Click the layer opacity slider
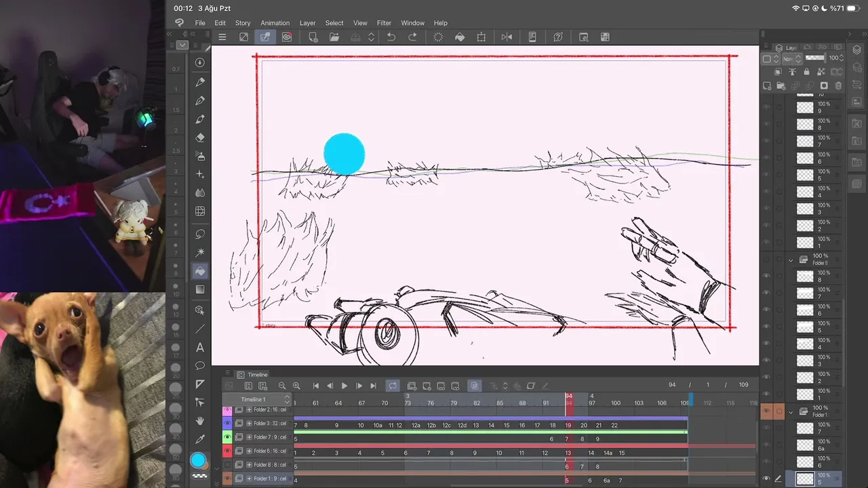This screenshot has height=488, width=868. tap(815, 58)
